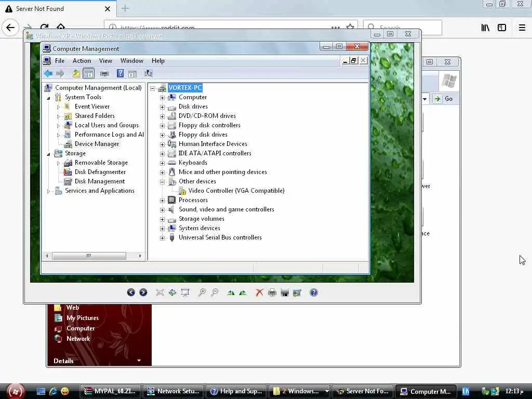Switch to the Server Not Found browser tab
532x399 pixels.
coord(58,9)
